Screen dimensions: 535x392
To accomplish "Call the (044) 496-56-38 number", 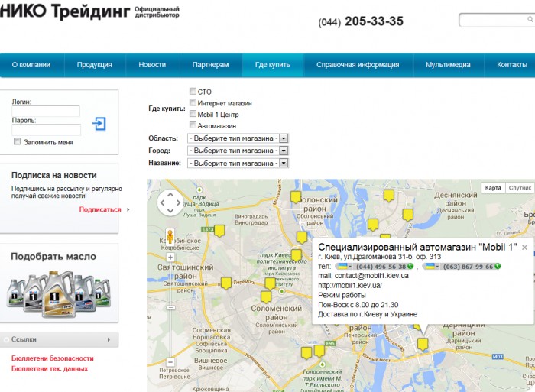I will point(381,267).
